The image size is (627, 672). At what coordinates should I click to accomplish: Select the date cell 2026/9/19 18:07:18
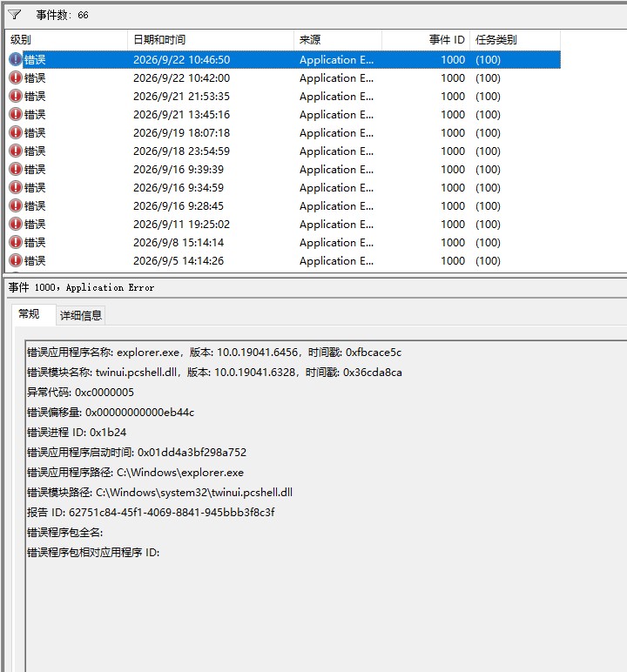point(181,133)
